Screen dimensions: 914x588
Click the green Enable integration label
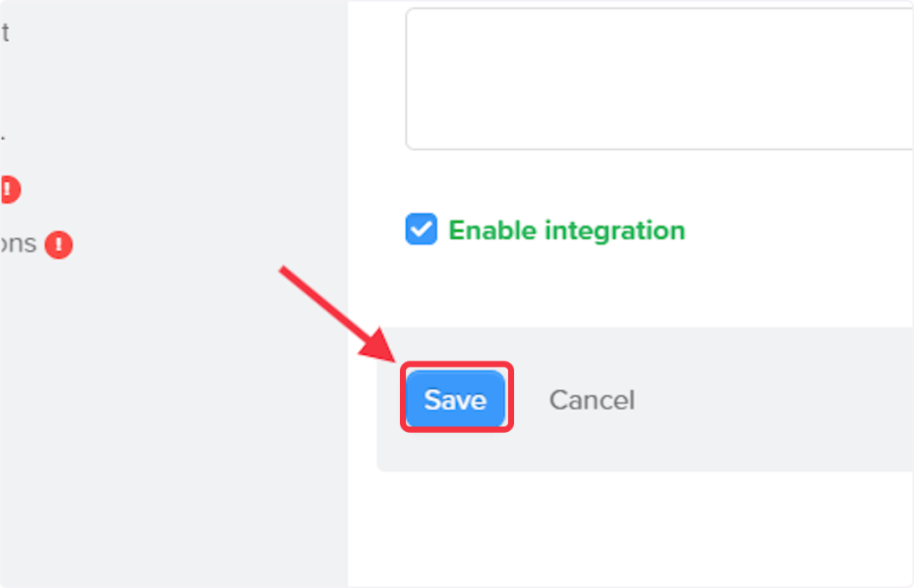[x=566, y=230]
